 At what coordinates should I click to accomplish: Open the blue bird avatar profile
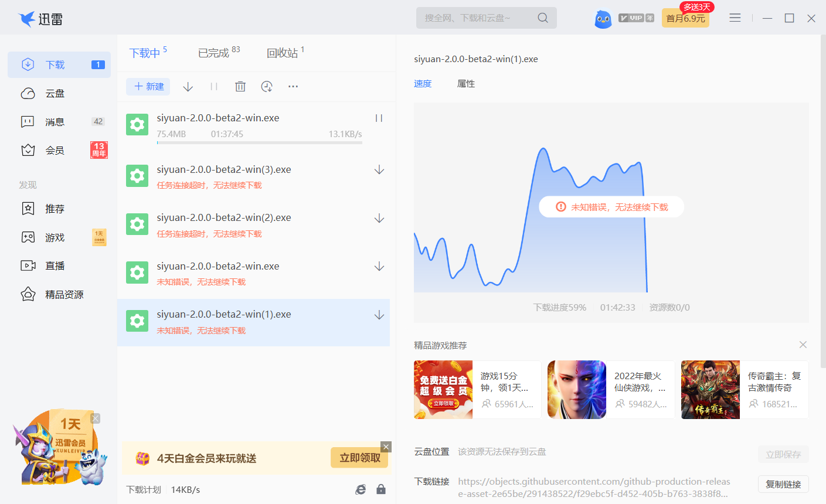click(x=603, y=19)
